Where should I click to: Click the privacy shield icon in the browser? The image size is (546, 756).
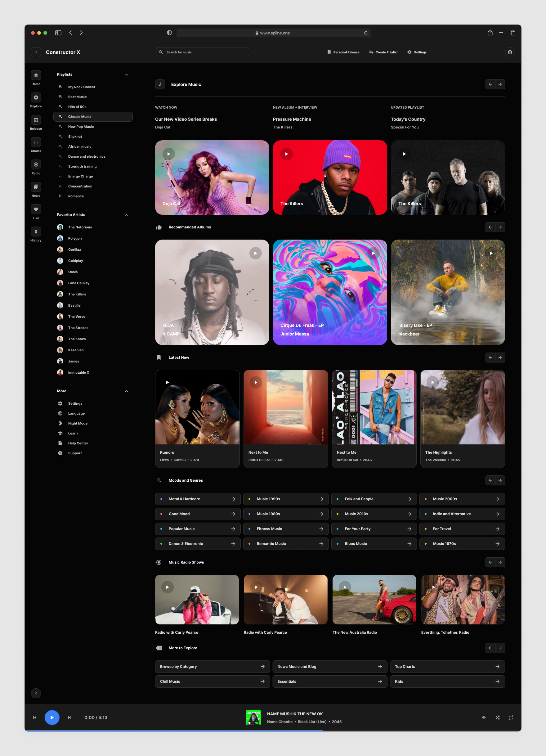[x=169, y=33]
